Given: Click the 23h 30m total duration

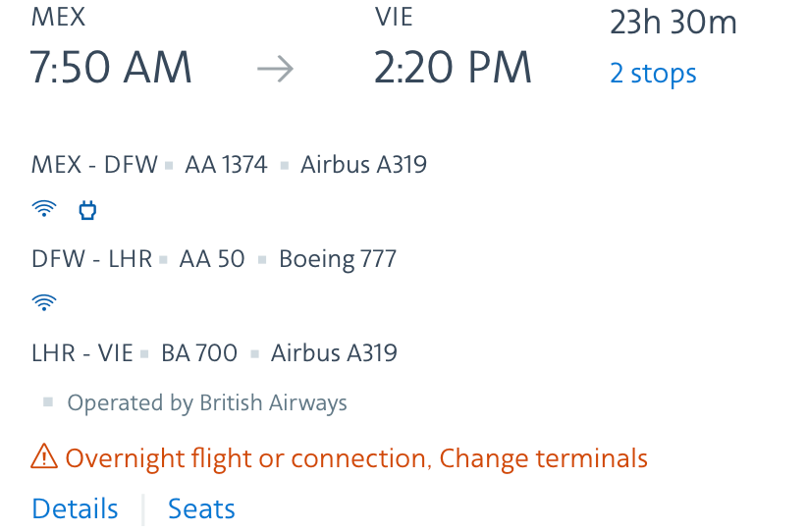Looking at the screenshot, I should coord(673,23).
